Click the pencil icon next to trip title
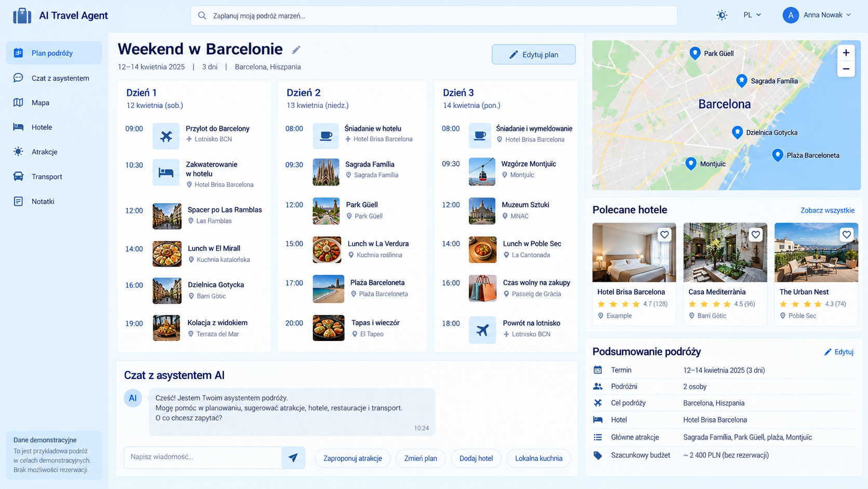 (x=296, y=50)
